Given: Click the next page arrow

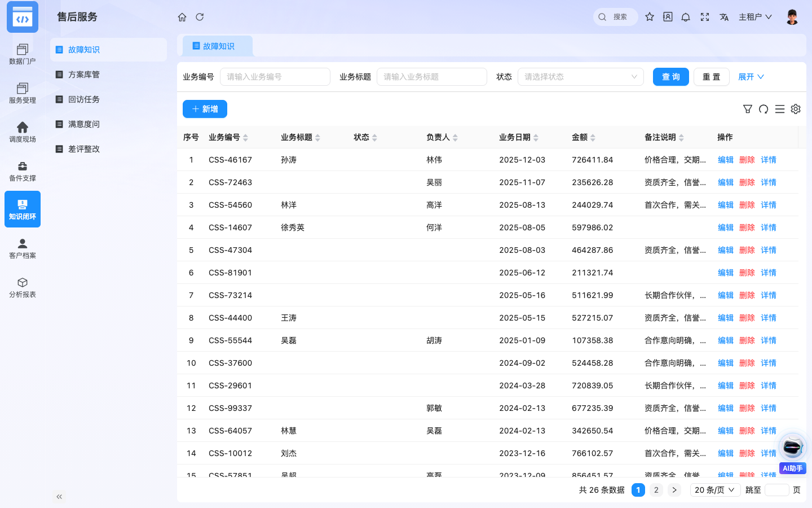Looking at the screenshot, I should (x=674, y=490).
